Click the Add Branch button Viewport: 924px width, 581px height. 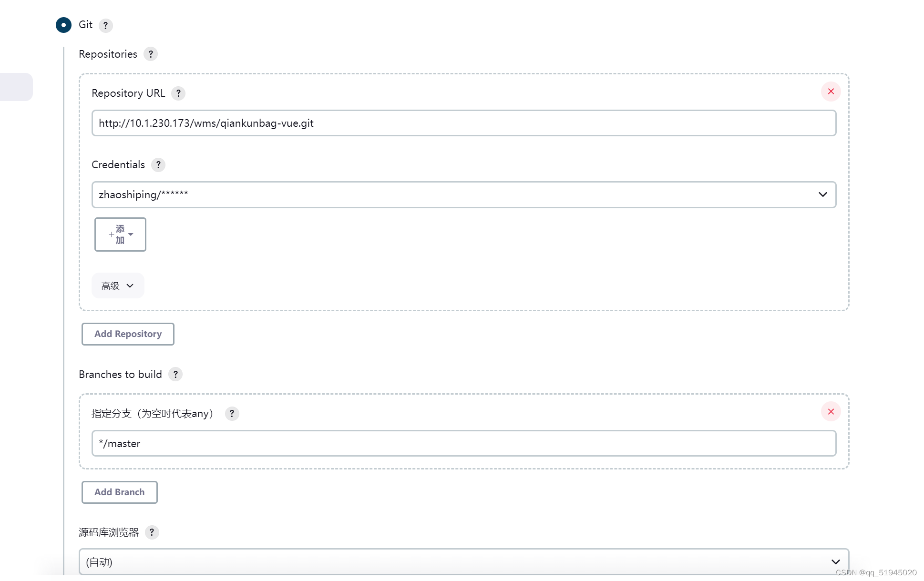coord(119,492)
